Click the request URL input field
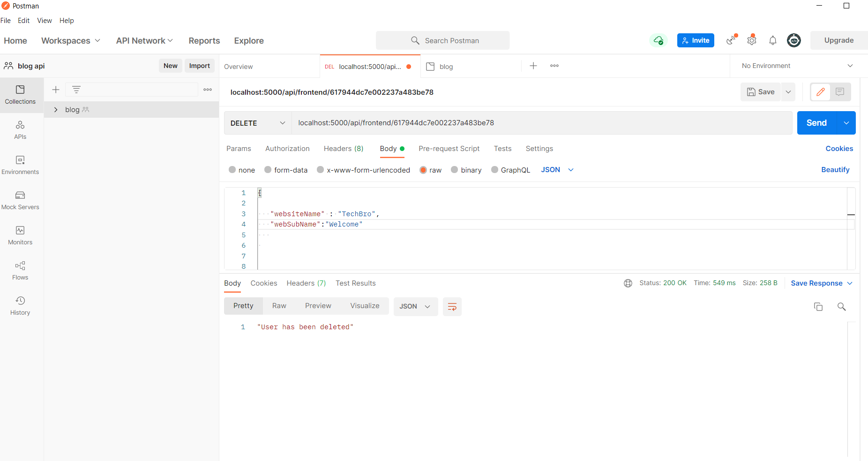This screenshot has height=461, width=868. pos(542,123)
